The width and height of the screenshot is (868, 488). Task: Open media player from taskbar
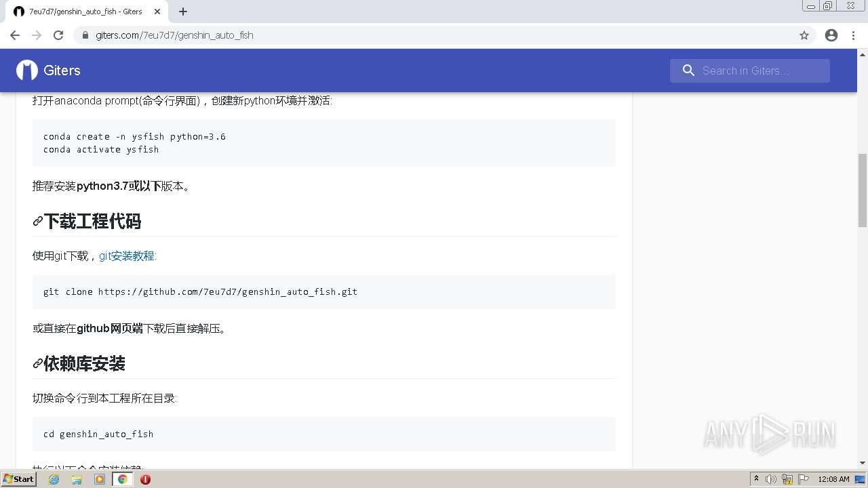click(100, 479)
